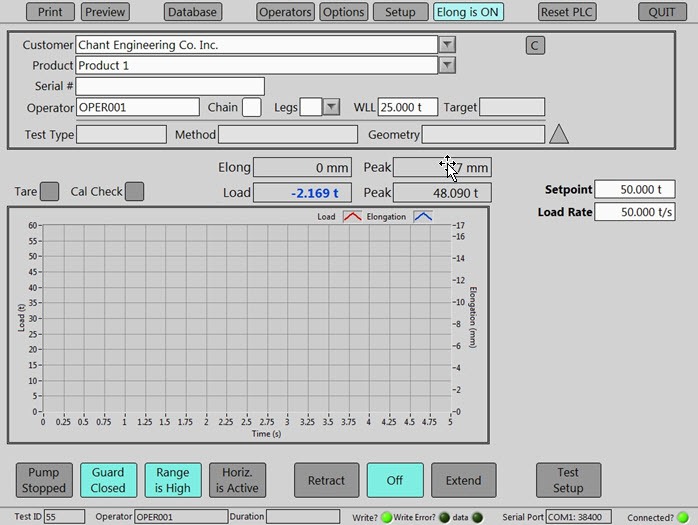This screenshot has height=525, width=698.
Task: Click the Test Type field
Action: 122,134
